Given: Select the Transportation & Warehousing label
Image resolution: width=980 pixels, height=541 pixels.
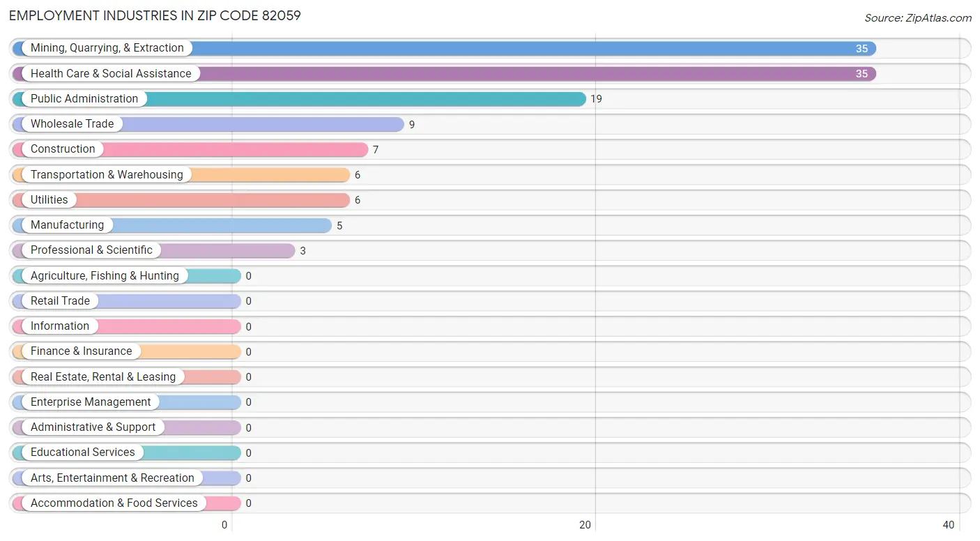Looking at the screenshot, I should pos(107,174).
